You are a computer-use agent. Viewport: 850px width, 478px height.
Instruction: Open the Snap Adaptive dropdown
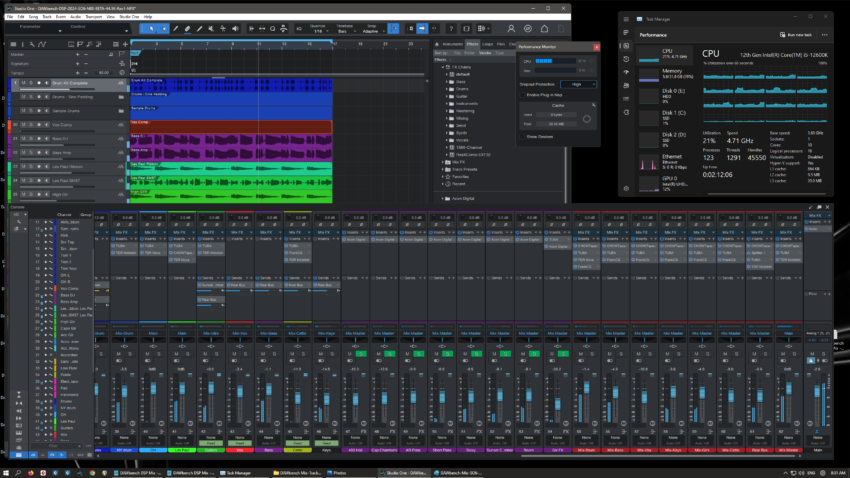click(372, 31)
